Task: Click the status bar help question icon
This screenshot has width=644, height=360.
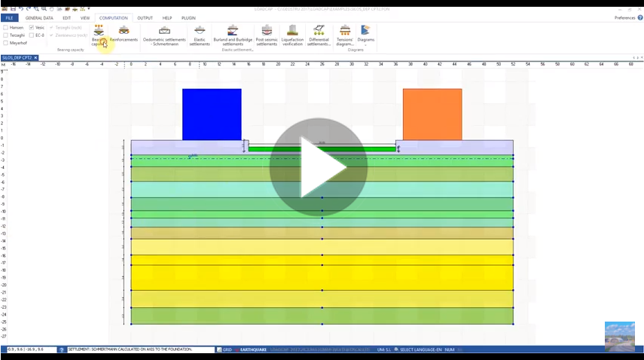Action: coord(62,349)
